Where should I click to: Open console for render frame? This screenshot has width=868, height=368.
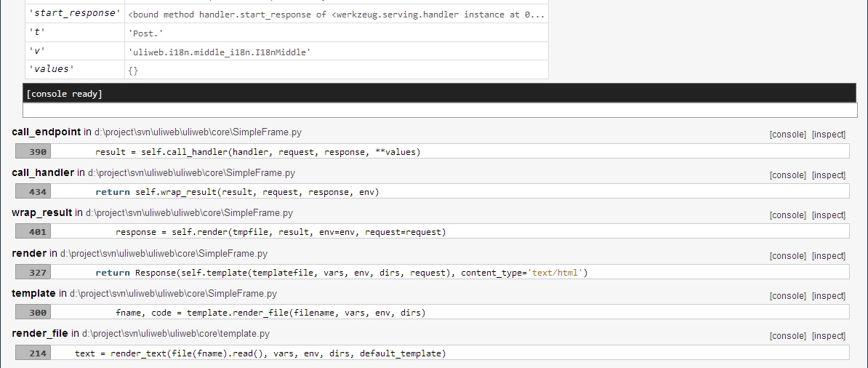coord(787,256)
